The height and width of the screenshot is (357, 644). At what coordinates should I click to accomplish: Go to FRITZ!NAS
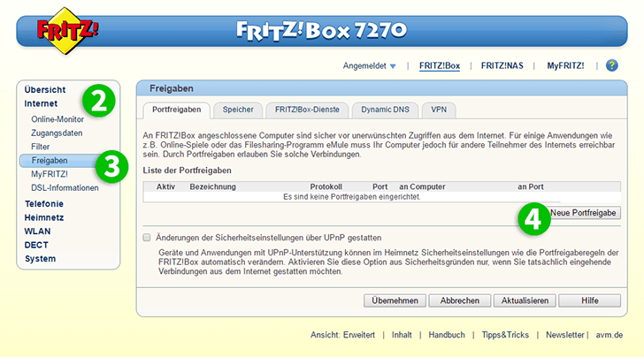[x=502, y=65]
